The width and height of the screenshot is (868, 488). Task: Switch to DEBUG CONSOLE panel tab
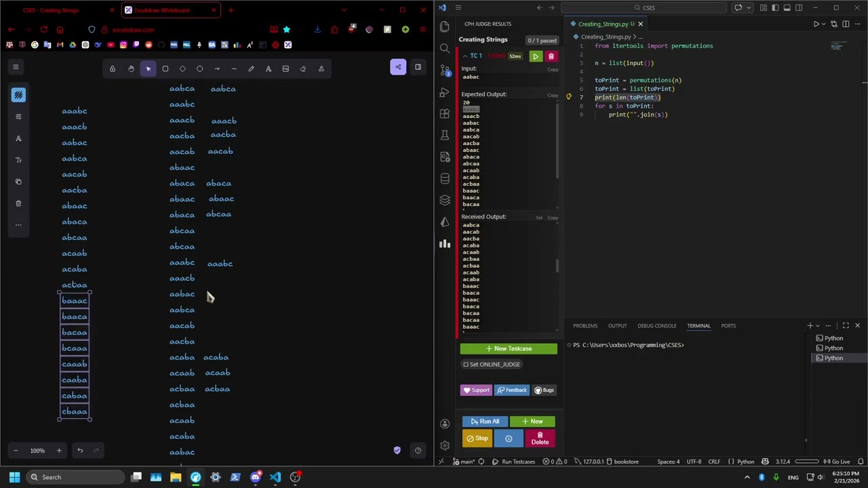(656, 326)
